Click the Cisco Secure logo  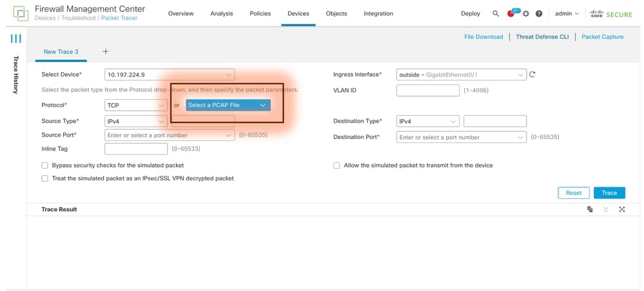[611, 14]
